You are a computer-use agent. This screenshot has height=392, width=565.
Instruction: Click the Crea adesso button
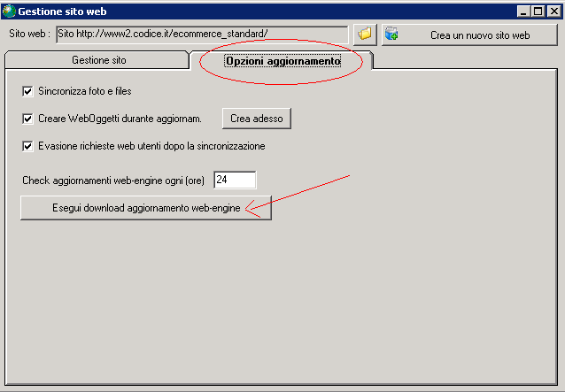click(x=257, y=119)
